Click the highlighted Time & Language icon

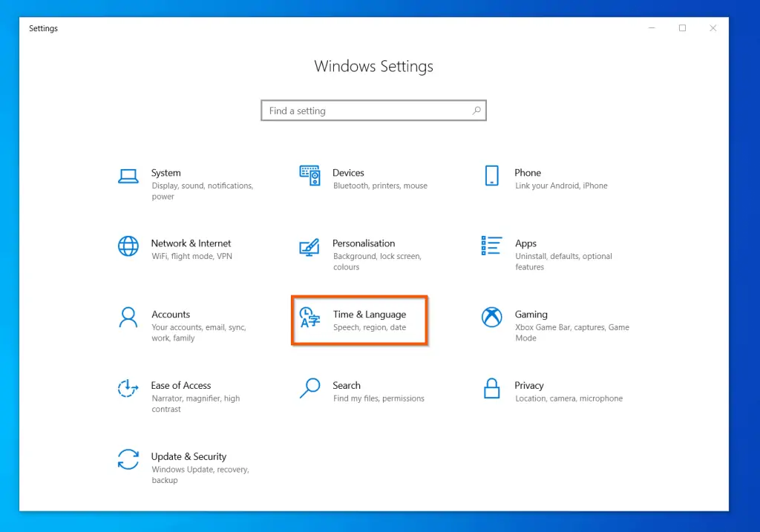point(309,318)
